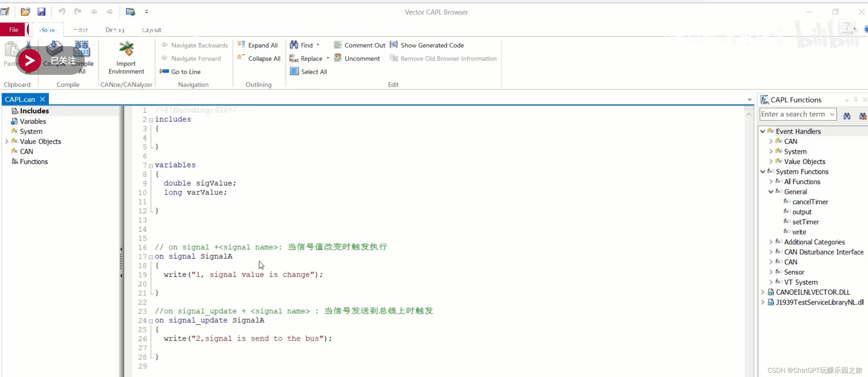Open the Find dropdown arrow
Viewport: 868px width, 377px height.
tap(318, 45)
